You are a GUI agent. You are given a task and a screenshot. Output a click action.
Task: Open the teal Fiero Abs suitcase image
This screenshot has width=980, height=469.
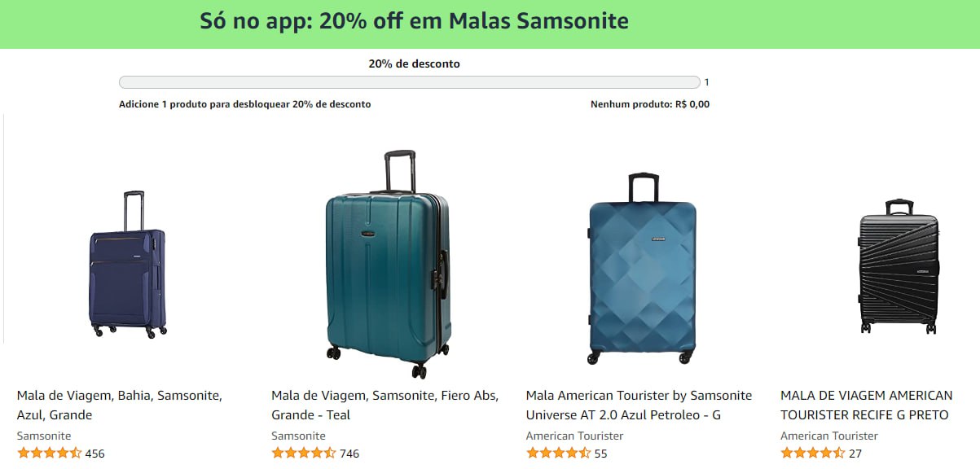point(388,265)
